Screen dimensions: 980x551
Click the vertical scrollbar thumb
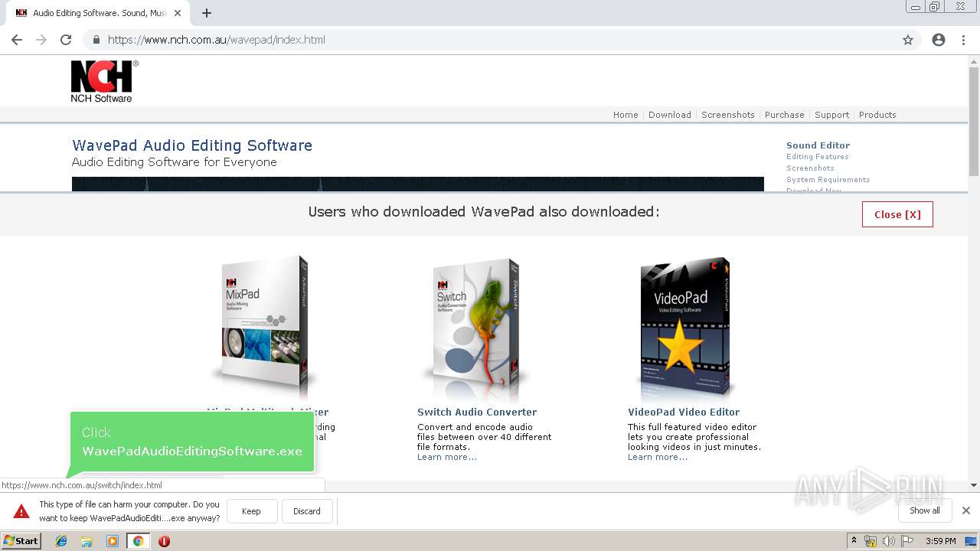pyautogui.click(x=974, y=121)
